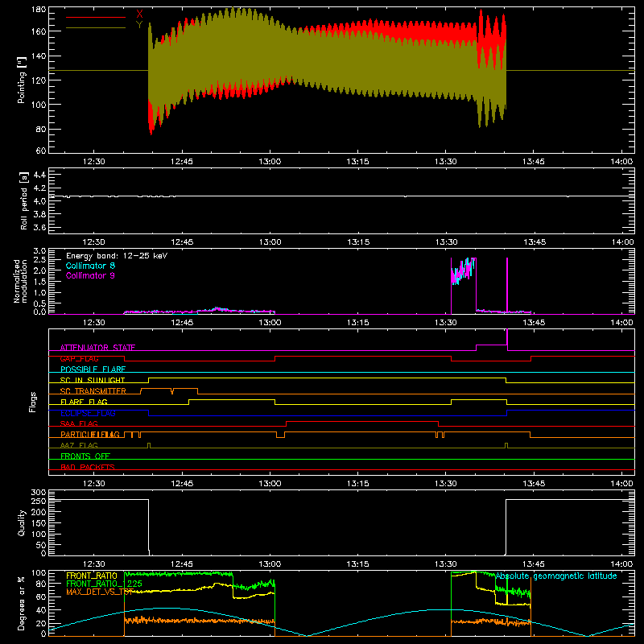Click the 'ECLIPSE_FLAG' flag label

click(x=88, y=413)
